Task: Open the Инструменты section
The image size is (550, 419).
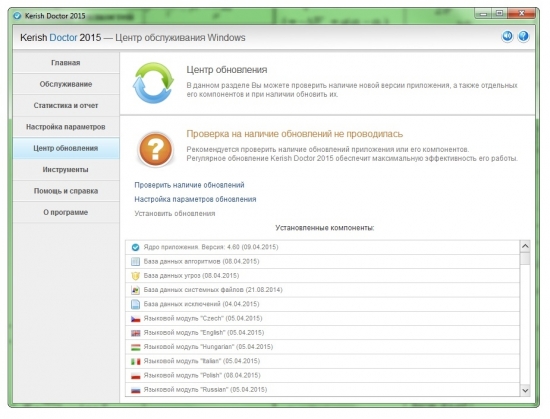Action: click(66, 170)
